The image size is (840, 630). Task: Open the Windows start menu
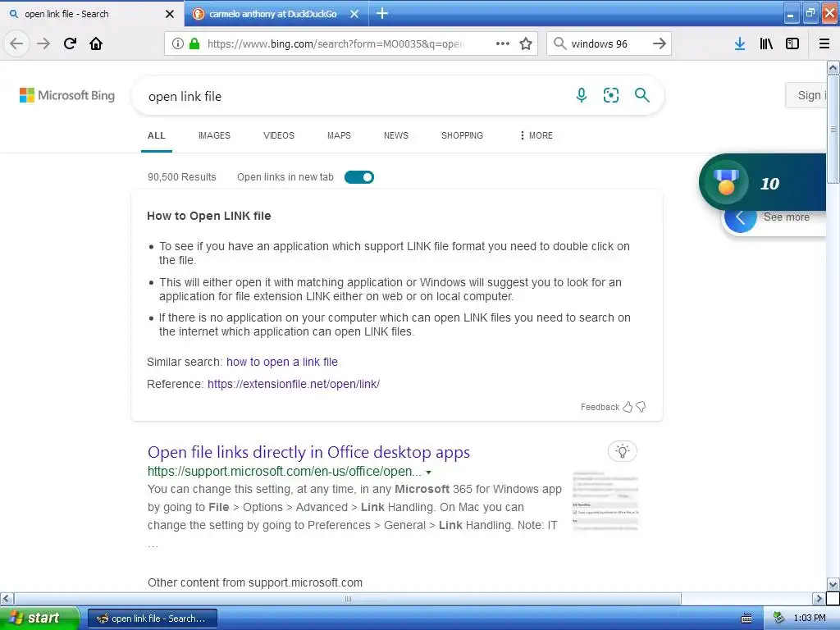pyautogui.click(x=39, y=619)
